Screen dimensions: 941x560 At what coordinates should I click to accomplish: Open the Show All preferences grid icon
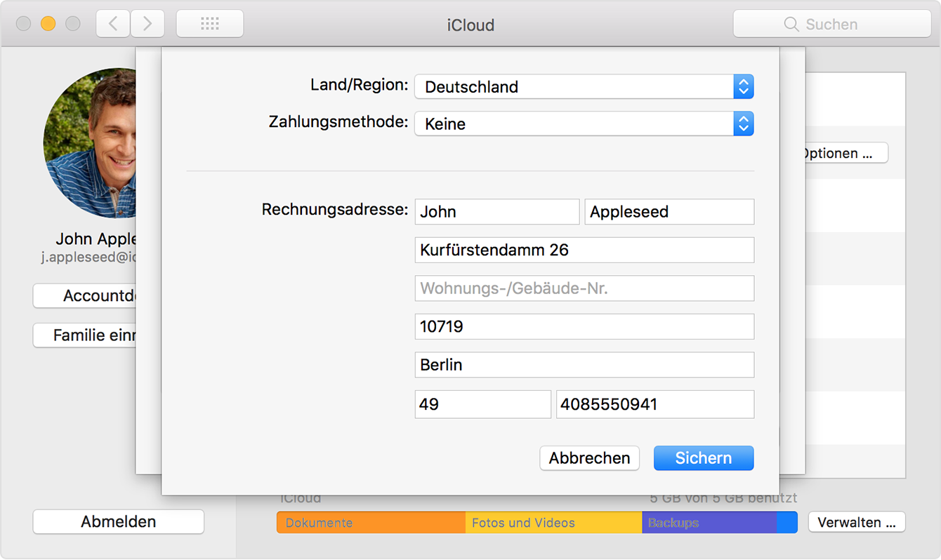209,22
